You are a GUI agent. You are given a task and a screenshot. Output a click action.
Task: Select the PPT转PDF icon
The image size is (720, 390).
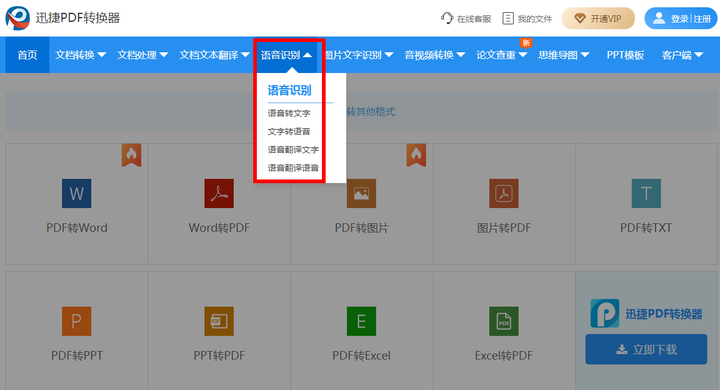tap(219, 321)
